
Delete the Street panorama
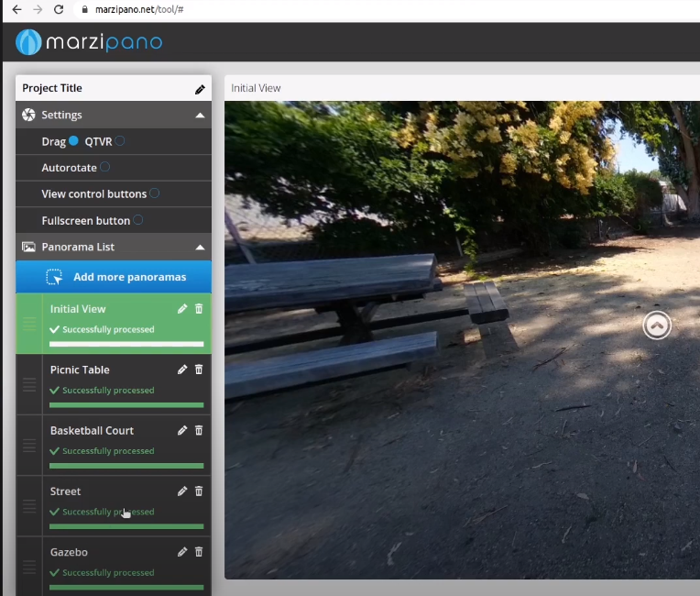pos(199,491)
